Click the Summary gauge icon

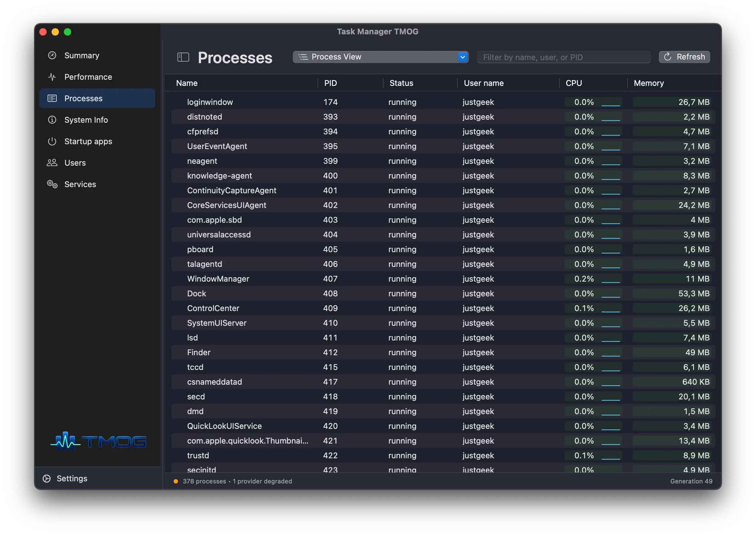52,55
